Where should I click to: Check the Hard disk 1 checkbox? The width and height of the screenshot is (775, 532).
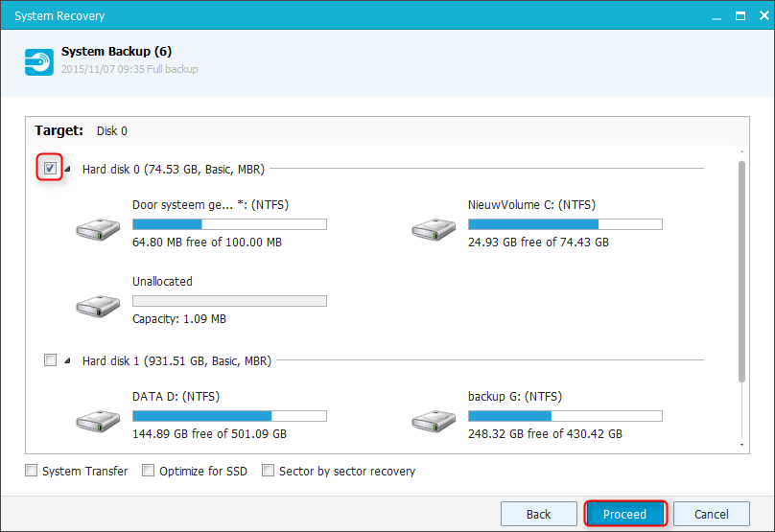[50, 359]
